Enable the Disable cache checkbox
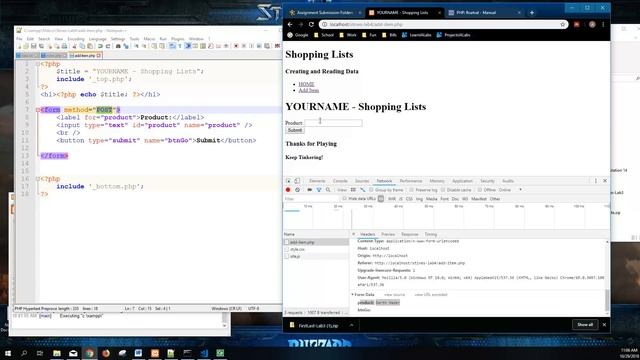The image size is (640, 360). coord(443,190)
